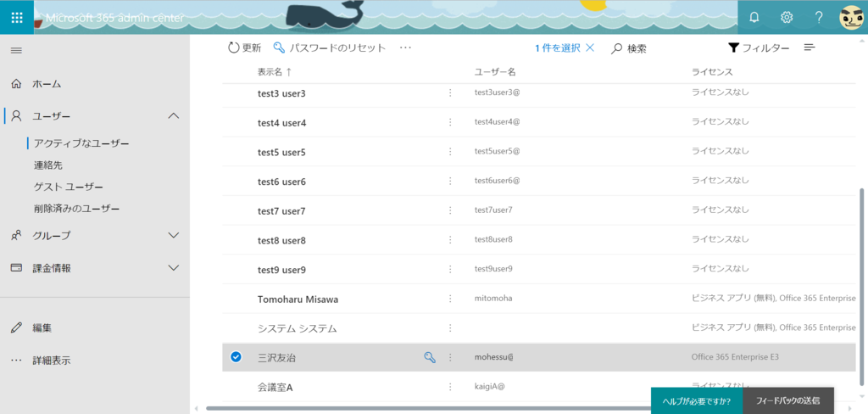Expand the 課金情報 section chevron
The image size is (868, 414).
click(174, 268)
